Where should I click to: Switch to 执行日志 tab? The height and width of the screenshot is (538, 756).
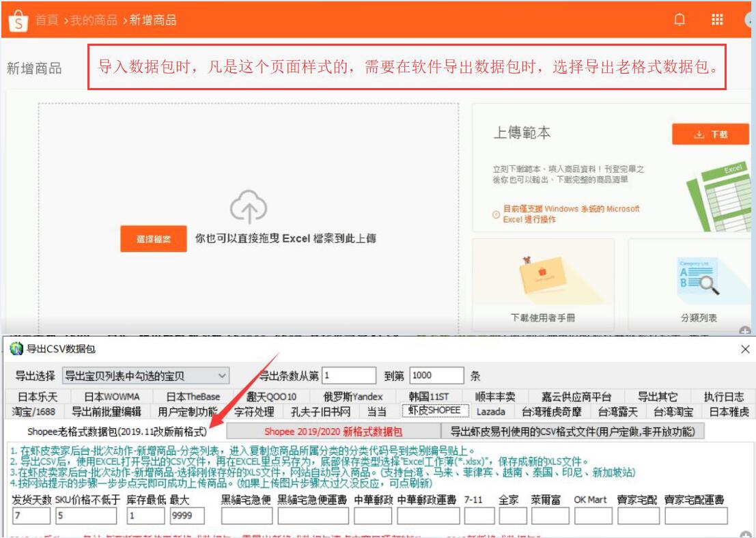[723, 397]
